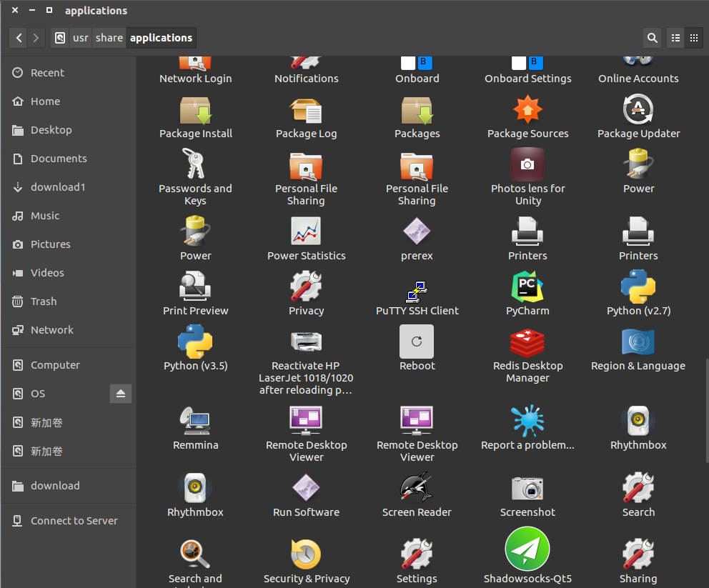Select the Privacy wrench-and-gear icon
709x588 pixels.
(x=306, y=286)
